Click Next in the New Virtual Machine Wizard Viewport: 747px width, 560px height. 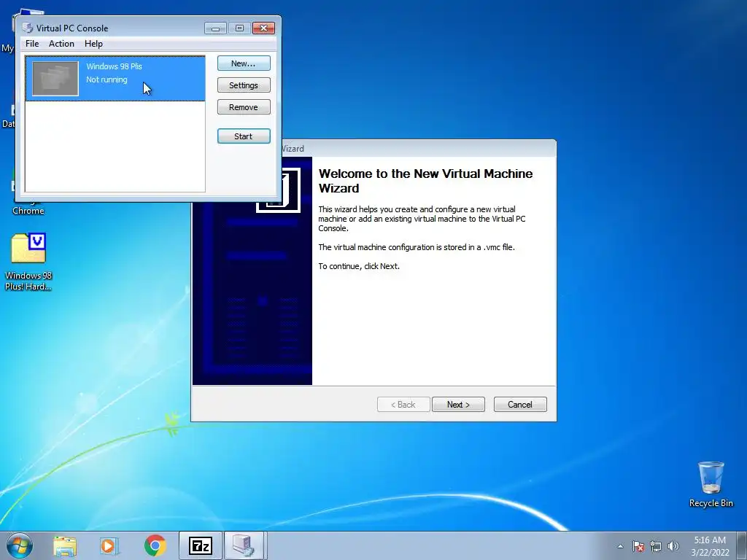click(x=458, y=404)
